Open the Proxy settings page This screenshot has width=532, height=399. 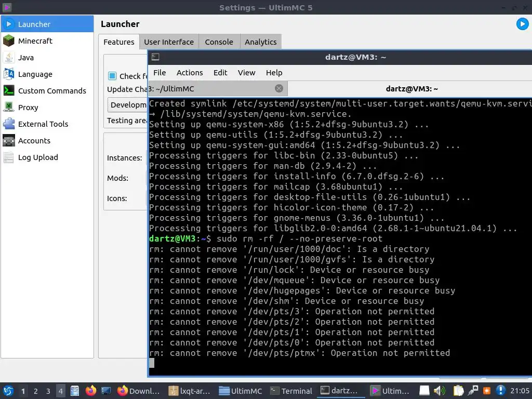point(47,107)
